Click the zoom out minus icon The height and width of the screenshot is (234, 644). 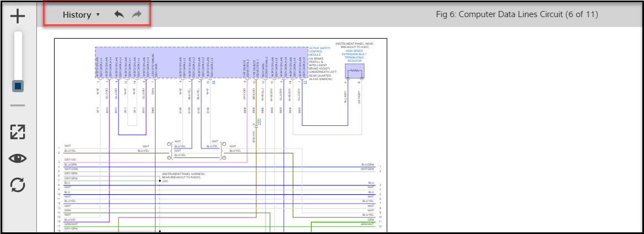coord(18,105)
